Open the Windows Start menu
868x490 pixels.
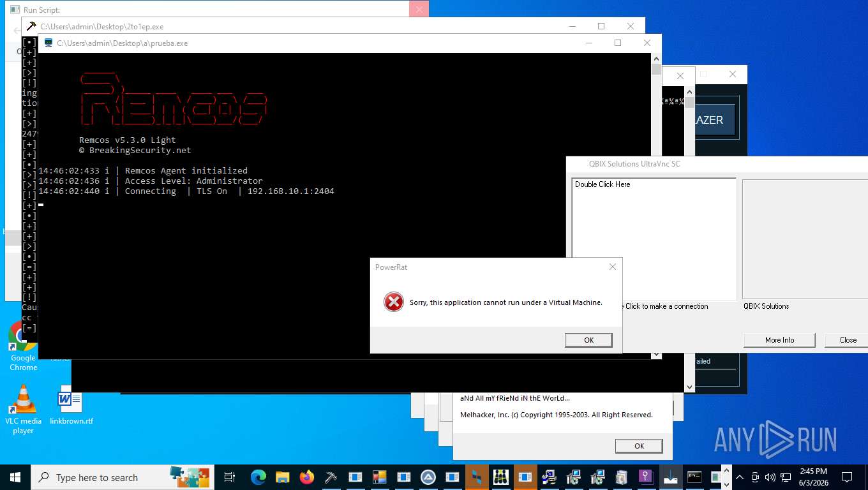(15, 477)
